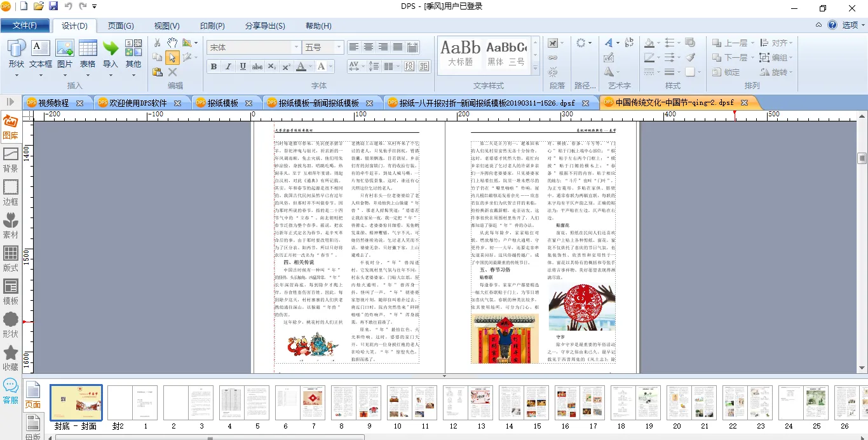868x440 pixels.
Task: Toggle bold text formatting
Action: point(214,67)
